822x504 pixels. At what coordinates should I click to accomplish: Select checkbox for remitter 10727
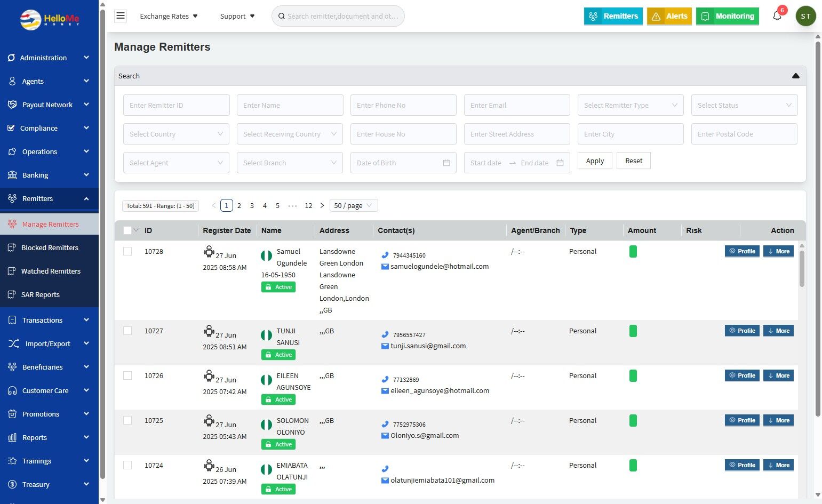127,331
